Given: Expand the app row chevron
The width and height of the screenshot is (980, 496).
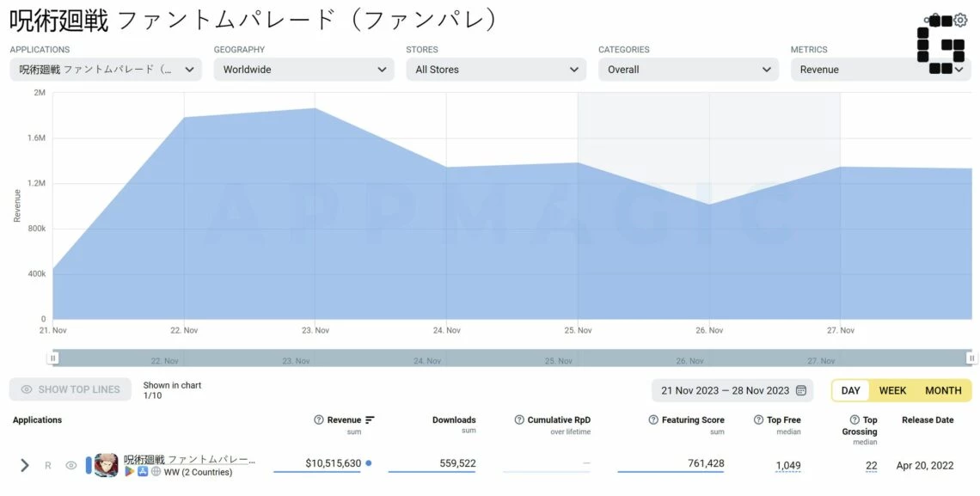Looking at the screenshot, I should (24, 465).
